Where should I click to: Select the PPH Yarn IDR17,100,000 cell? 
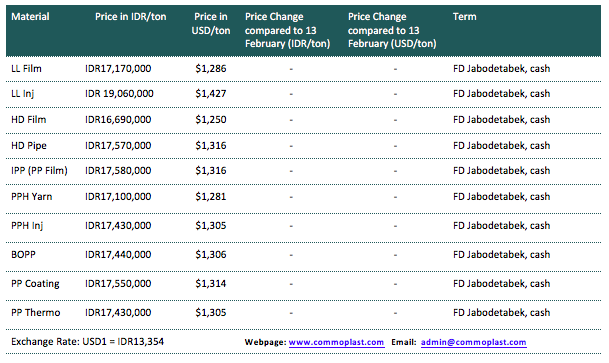coord(118,196)
